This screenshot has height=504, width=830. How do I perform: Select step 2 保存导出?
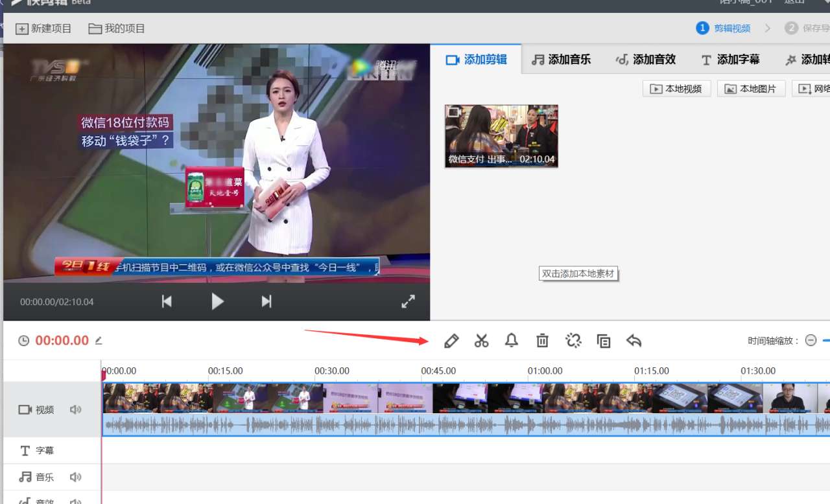807,28
